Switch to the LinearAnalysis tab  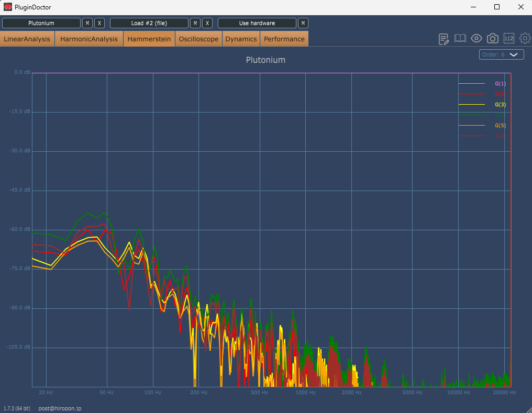tap(27, 39)
